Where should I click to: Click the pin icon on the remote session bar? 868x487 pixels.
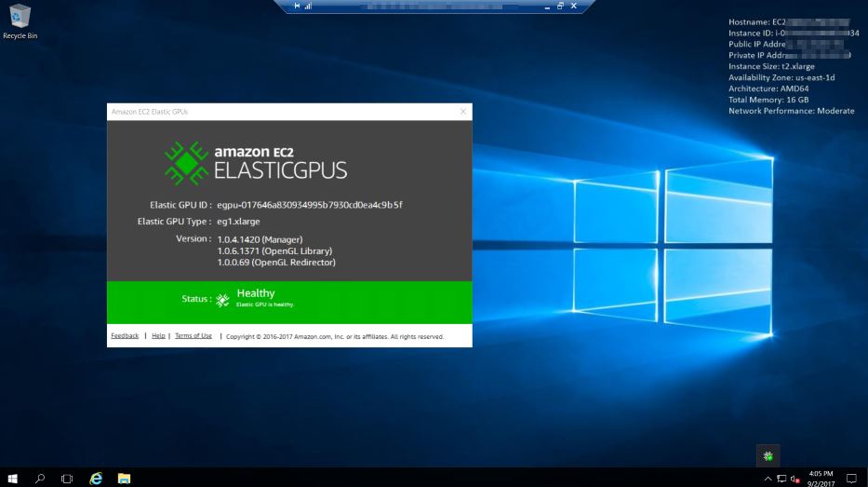tap(297, 6)
